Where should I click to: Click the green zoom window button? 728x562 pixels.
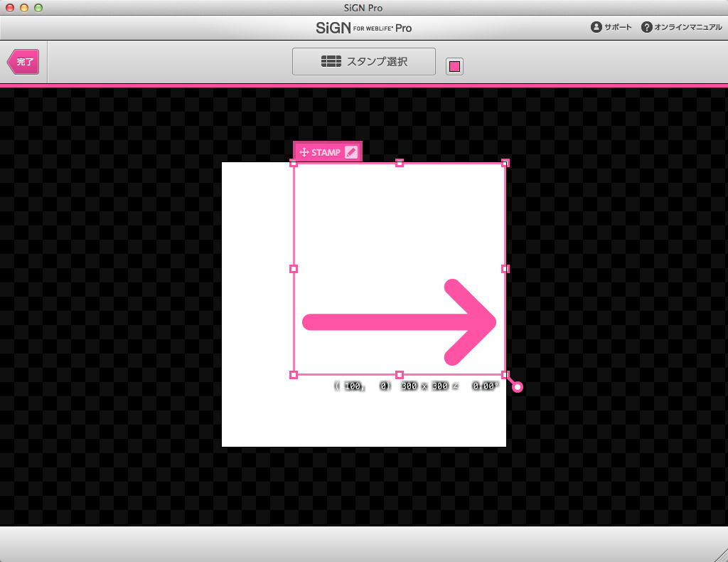click(38, 7)
